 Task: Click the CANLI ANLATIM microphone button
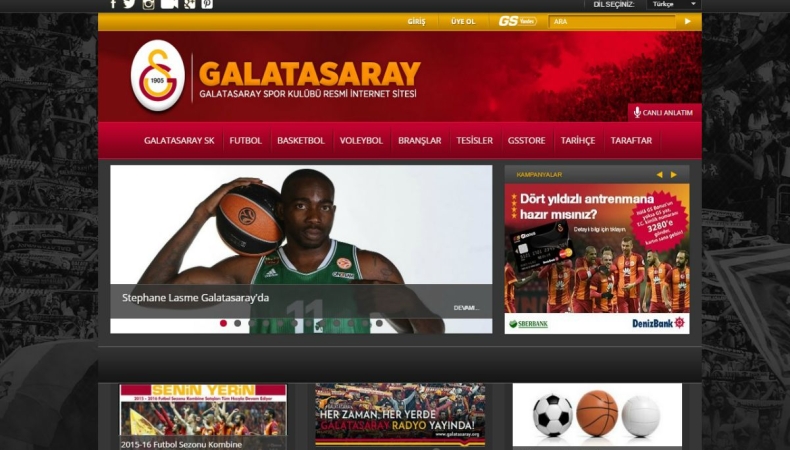point(662,113)
